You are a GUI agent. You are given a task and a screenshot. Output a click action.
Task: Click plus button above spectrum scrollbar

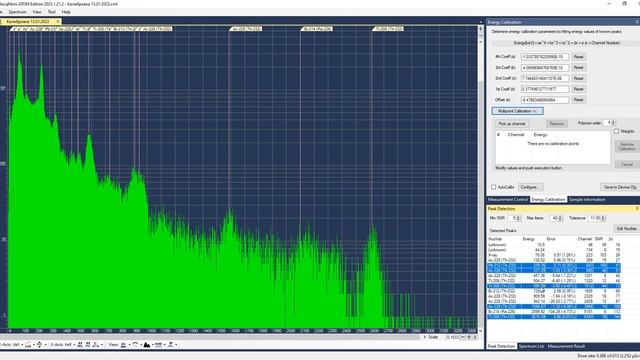(480, 29)
